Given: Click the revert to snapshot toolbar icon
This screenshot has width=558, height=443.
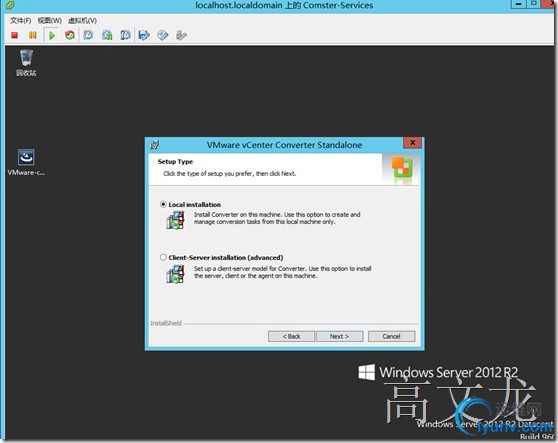Looking at the screenshot, I should (x=107, y=35).
